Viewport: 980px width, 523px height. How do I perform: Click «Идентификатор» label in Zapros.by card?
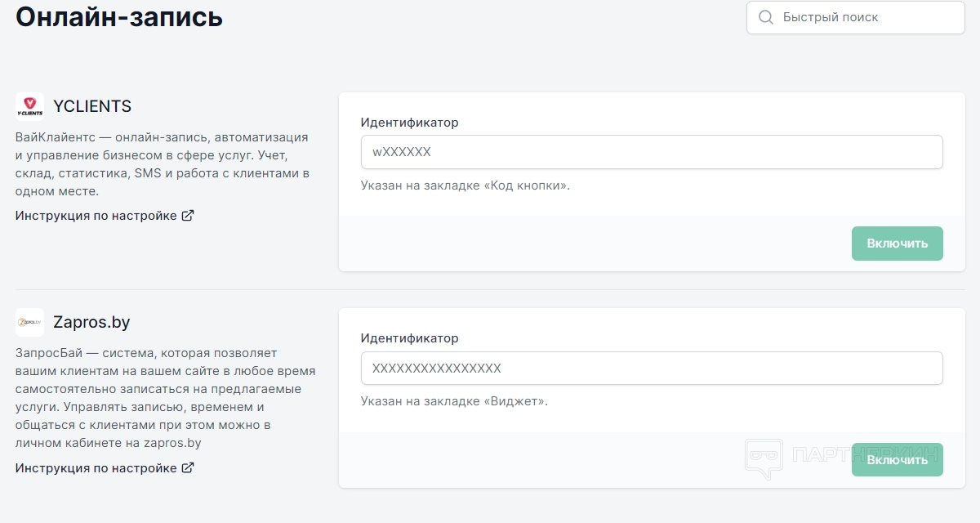[409, 338]
